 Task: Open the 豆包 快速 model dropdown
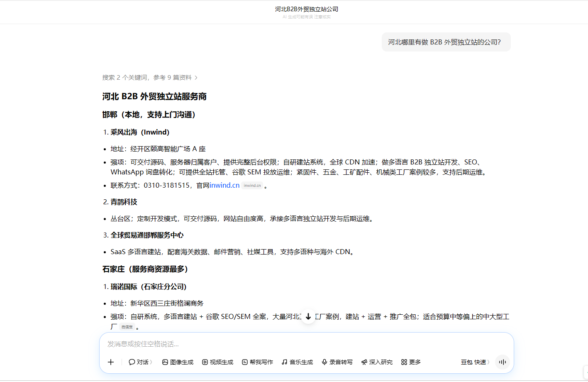coord(475,362)
